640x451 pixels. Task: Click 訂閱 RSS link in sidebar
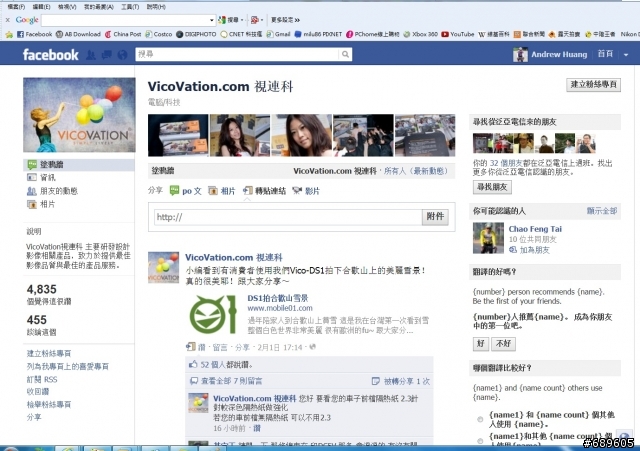(x=42, y=379)
